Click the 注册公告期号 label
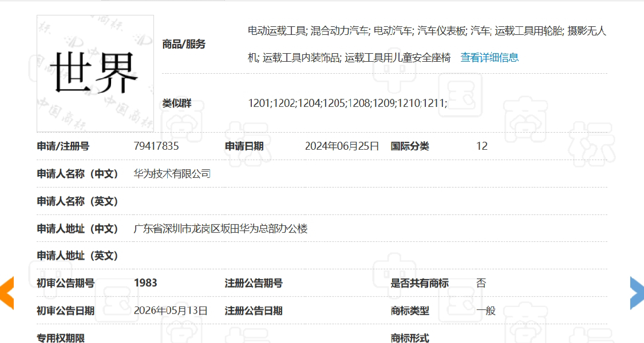Screen dimensions: 644x343 tap(254, 283)
